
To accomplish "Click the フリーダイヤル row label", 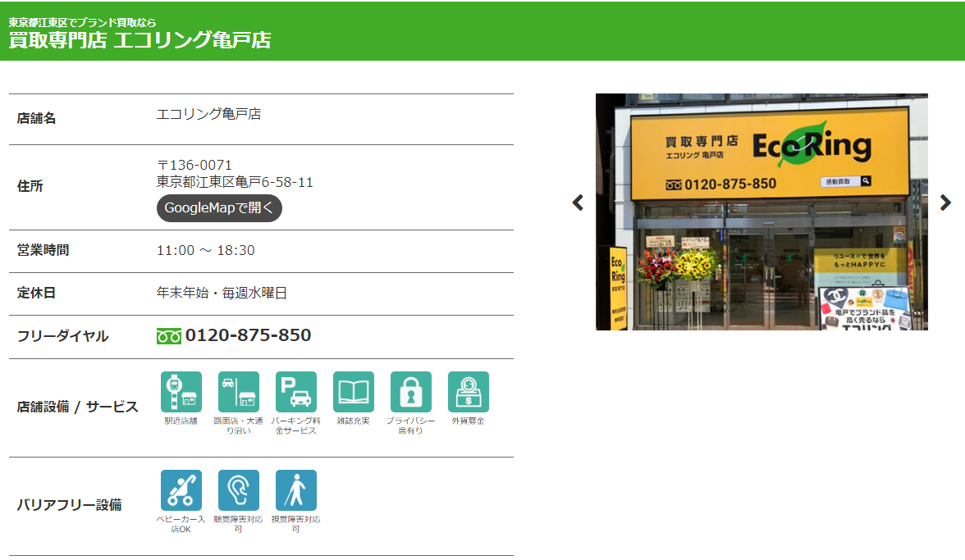I will [x=62, y=336].
